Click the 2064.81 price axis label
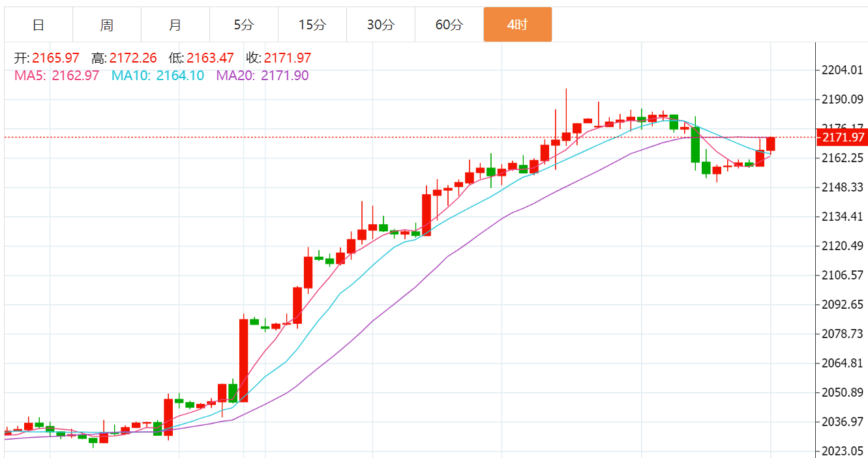 844,364
